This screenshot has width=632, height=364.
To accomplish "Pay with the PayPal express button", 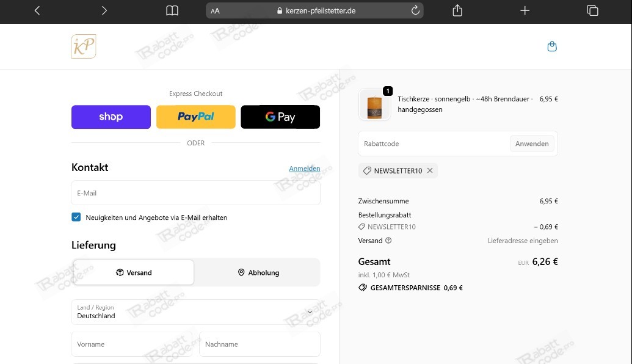I will point(195,117).
